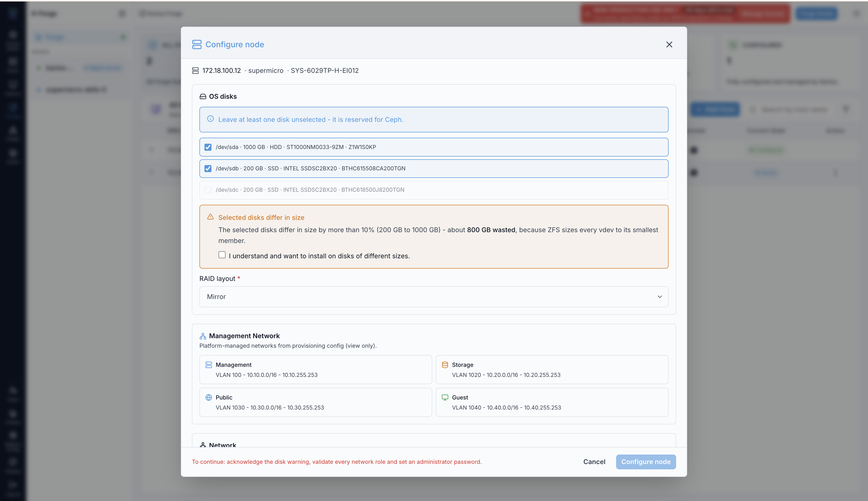Click the info icon in the Ceph notice

tap(210, 119)
